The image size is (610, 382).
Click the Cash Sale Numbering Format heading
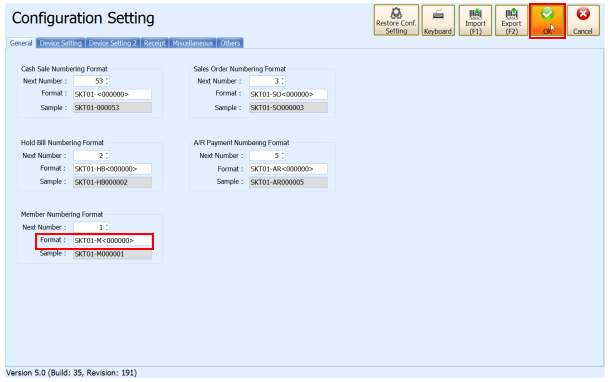pos(64,69)
